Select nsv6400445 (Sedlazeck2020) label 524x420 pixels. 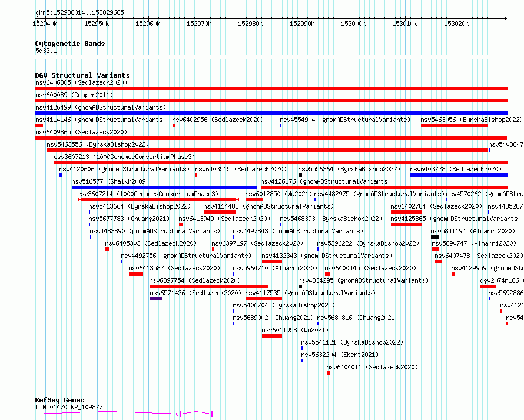(370, 268)
